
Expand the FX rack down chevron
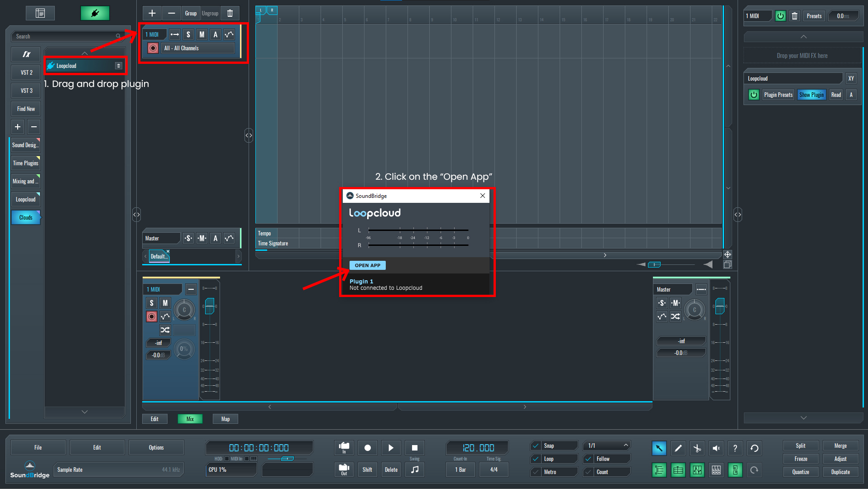coord(804,417)
